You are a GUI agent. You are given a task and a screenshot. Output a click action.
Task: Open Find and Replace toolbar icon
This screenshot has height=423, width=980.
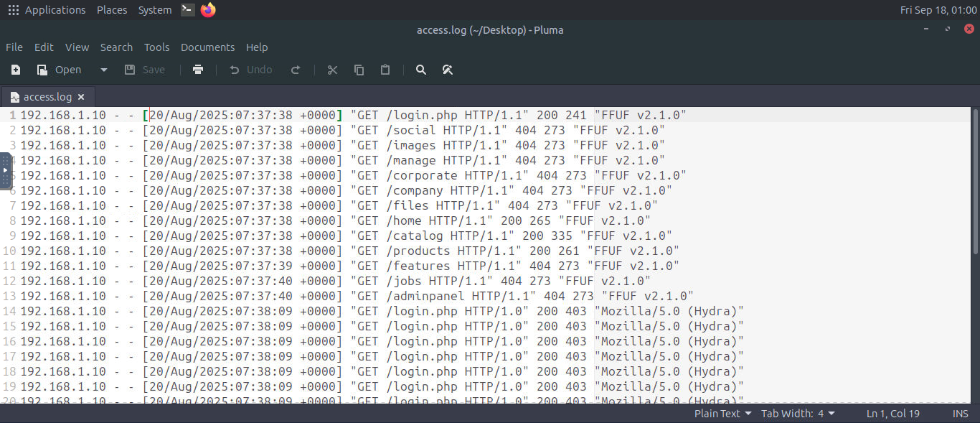tap(448, 70)
